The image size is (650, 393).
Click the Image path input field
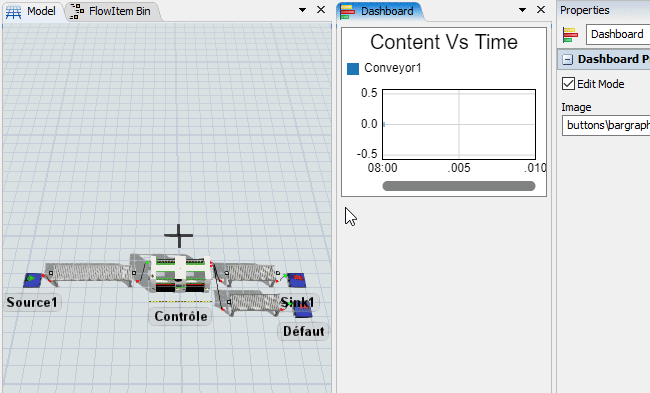tap(606, 125)
